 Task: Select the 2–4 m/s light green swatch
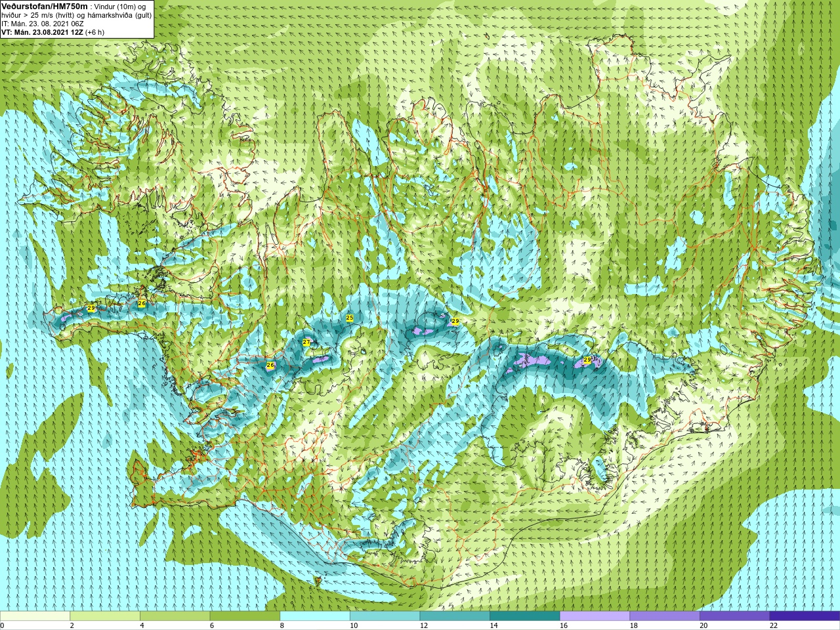coord(105,616)
